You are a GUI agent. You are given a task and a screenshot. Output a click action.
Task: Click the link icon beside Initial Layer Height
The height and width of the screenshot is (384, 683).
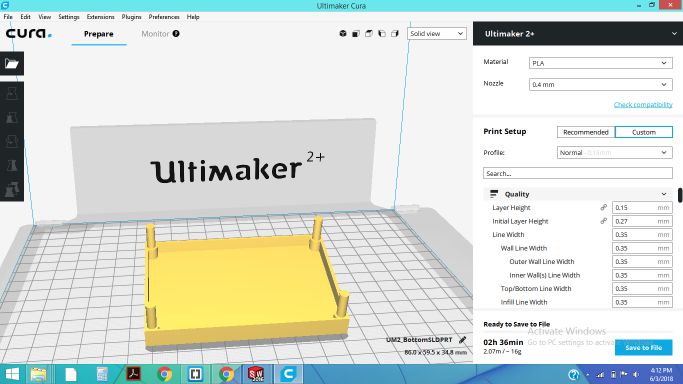click(x=604, y=221)
